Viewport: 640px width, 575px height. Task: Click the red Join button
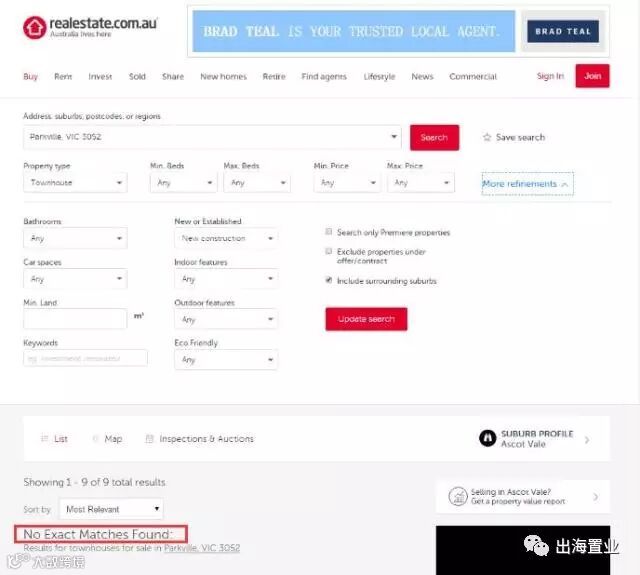click(592, 76)
